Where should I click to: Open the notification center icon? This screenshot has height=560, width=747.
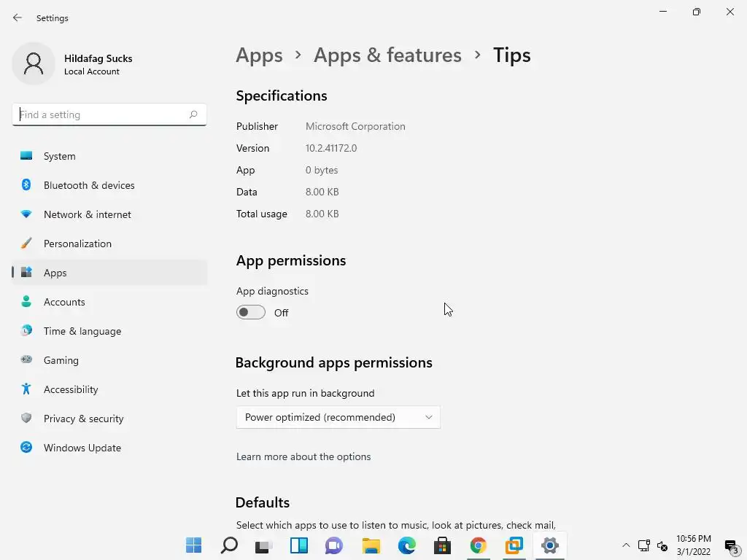(731, 545)
